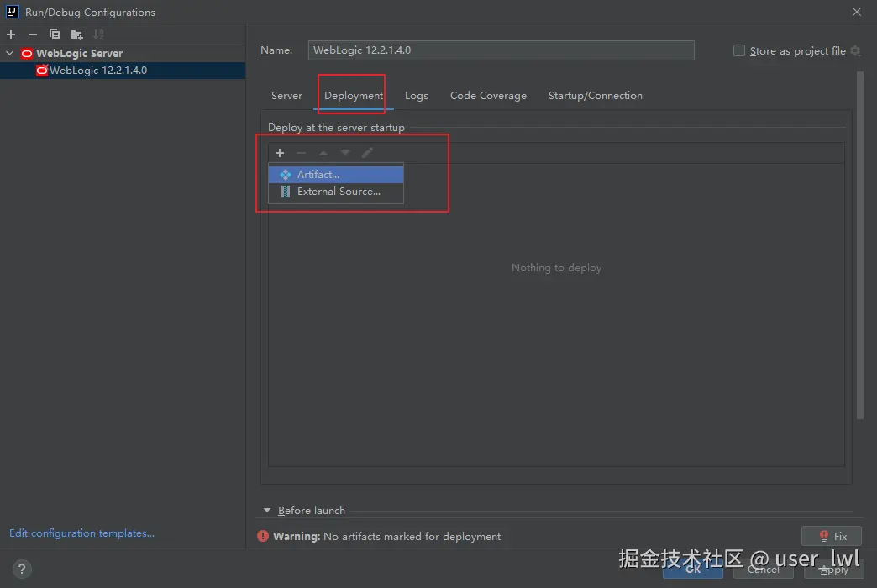Copy the selected configuration

click(55, 34)
